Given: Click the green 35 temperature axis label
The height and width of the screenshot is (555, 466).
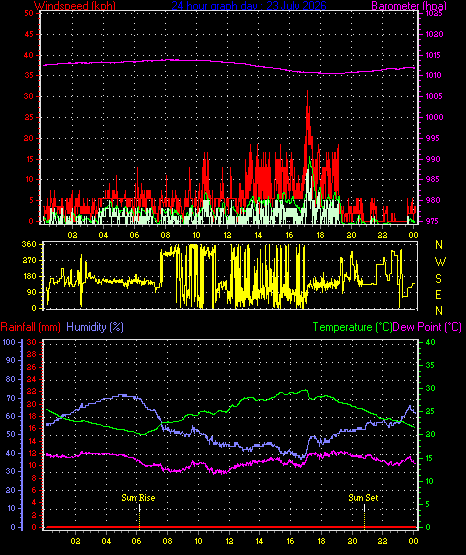Looking at the screenshot, I should coord(430,365).
